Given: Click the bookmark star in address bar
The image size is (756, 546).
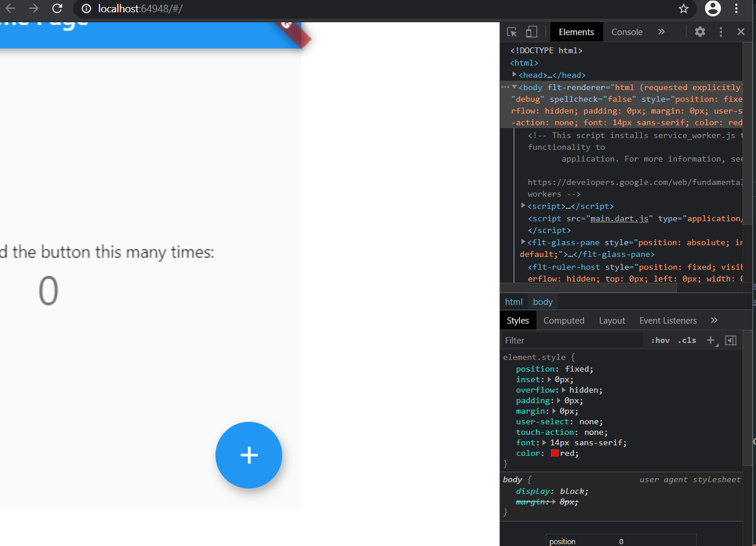Looking at the screenshot, I should pyautogui.click(x=683, y=9).
